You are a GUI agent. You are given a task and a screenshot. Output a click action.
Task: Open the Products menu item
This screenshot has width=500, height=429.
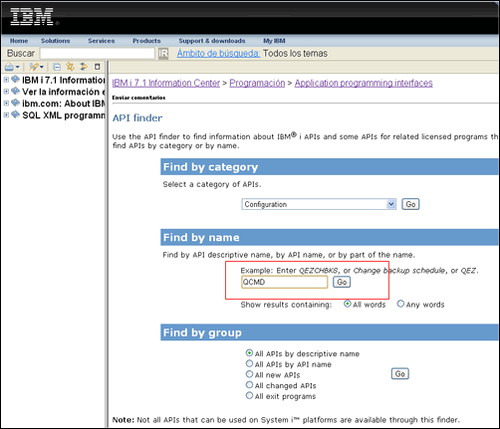pyautogui.click(x=147, y=41)
